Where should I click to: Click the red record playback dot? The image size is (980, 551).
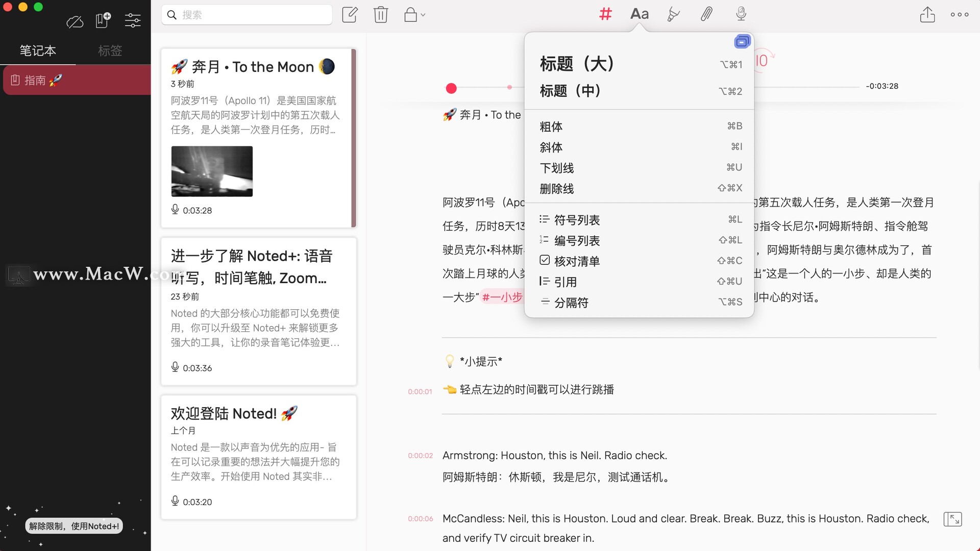click(x=451, y=89)
